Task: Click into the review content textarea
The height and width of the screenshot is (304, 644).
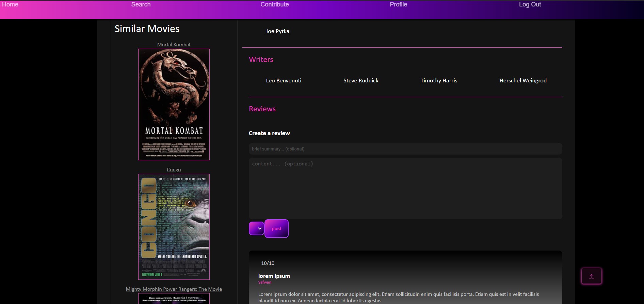Action: point(405,188)
